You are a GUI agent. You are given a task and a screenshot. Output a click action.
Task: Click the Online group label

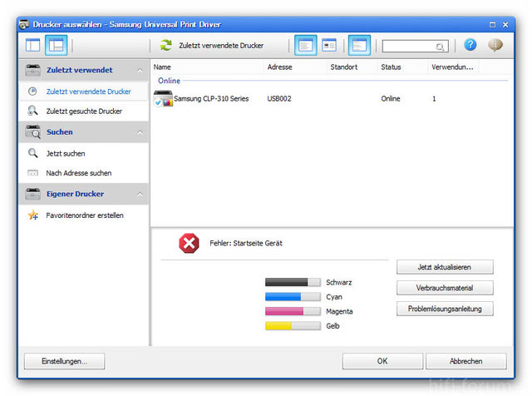pos(170,81)
